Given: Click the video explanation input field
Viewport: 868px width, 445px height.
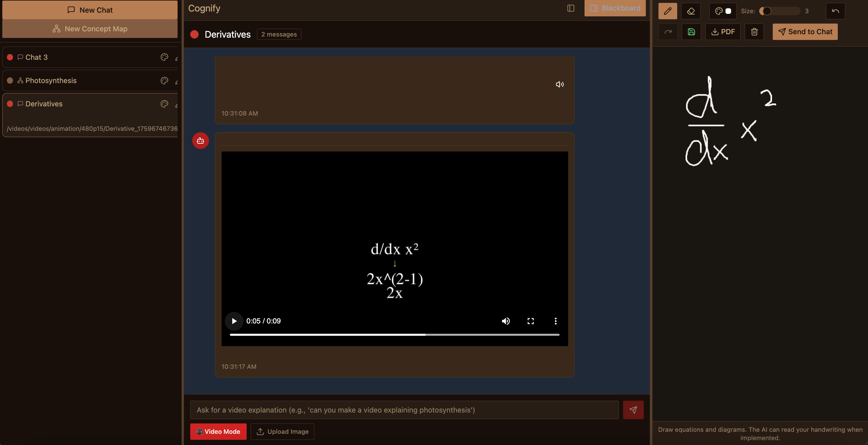Looking at the screenshot, I should pos(404,410).
